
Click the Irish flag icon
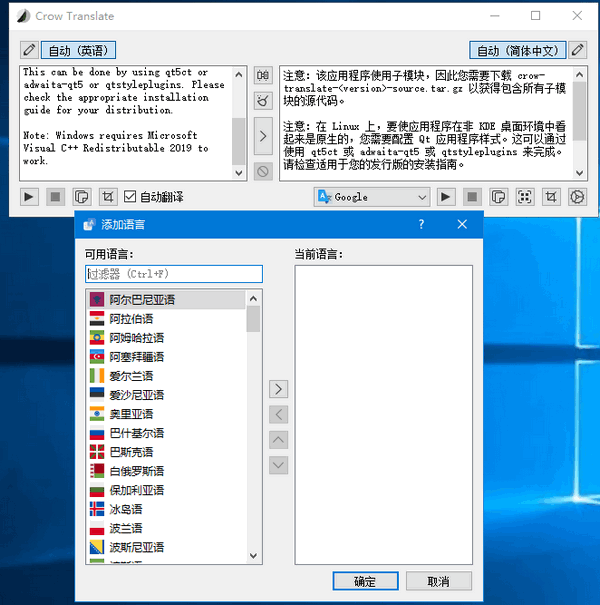pos(97,376)
